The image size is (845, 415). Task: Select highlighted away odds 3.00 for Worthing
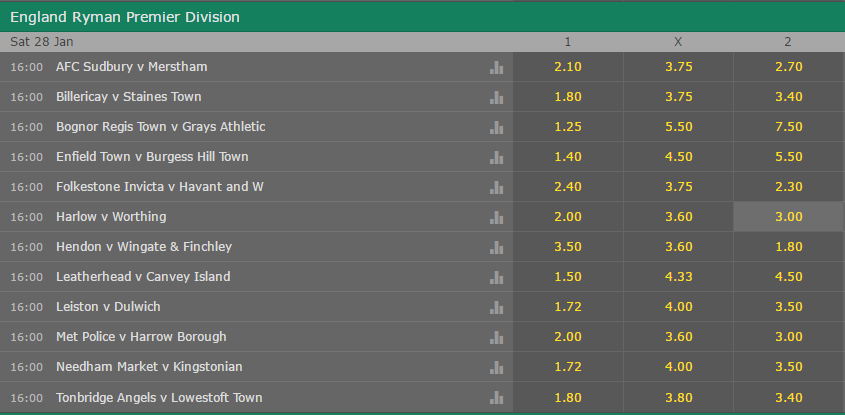(x=789, y=217)
